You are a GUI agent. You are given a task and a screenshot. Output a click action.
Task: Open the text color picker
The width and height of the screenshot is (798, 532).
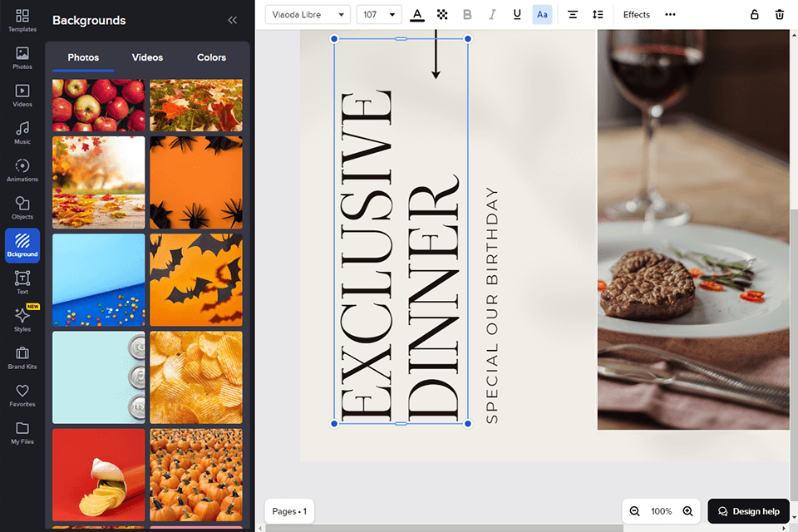(417, 15)
